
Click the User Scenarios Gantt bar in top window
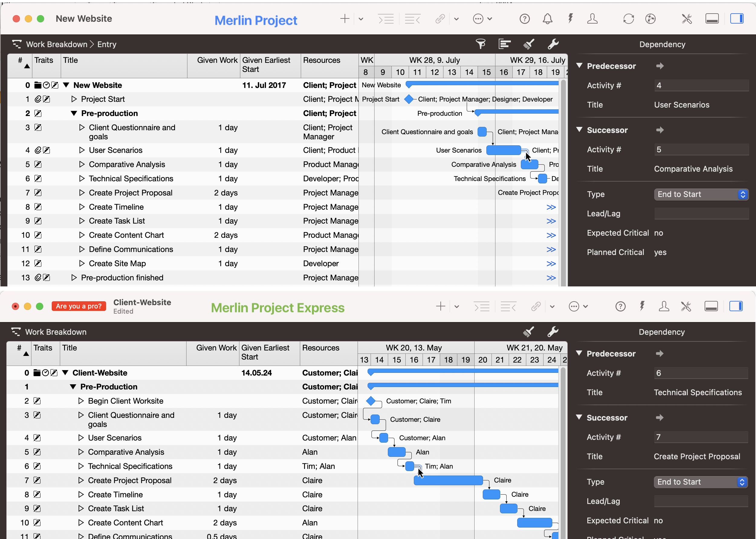coord(503,150)
